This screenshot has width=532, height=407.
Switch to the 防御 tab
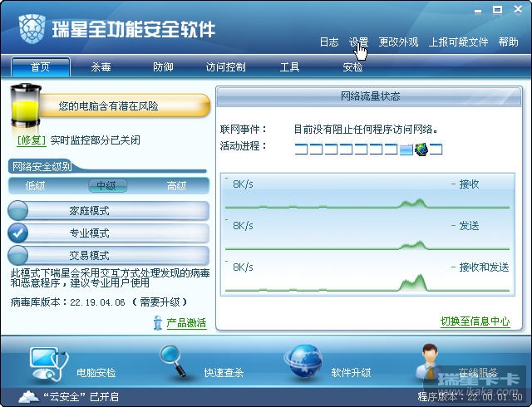pos(163,66)
